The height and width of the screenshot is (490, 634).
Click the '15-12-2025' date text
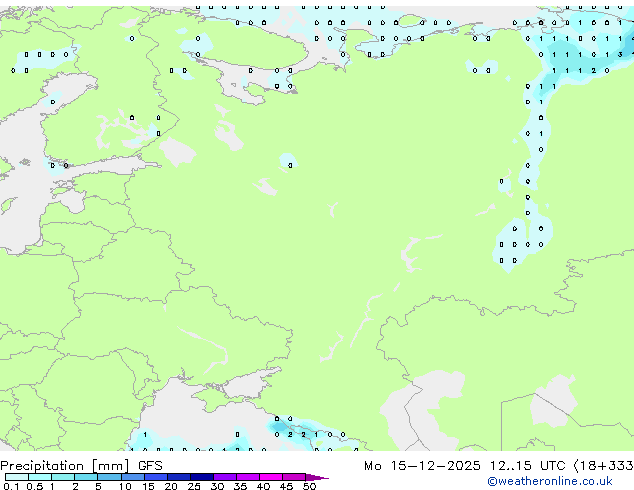[x=435, y=466]
